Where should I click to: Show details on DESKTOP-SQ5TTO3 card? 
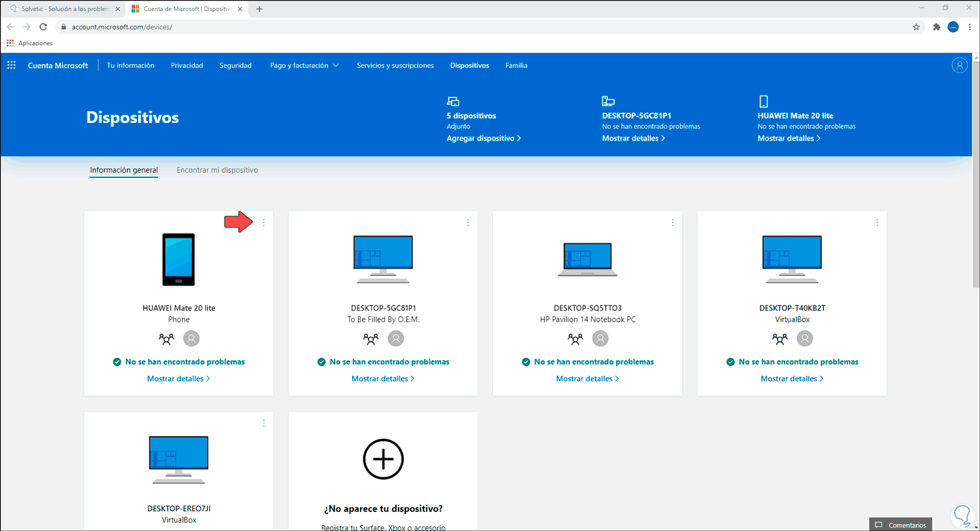point(587,379)
